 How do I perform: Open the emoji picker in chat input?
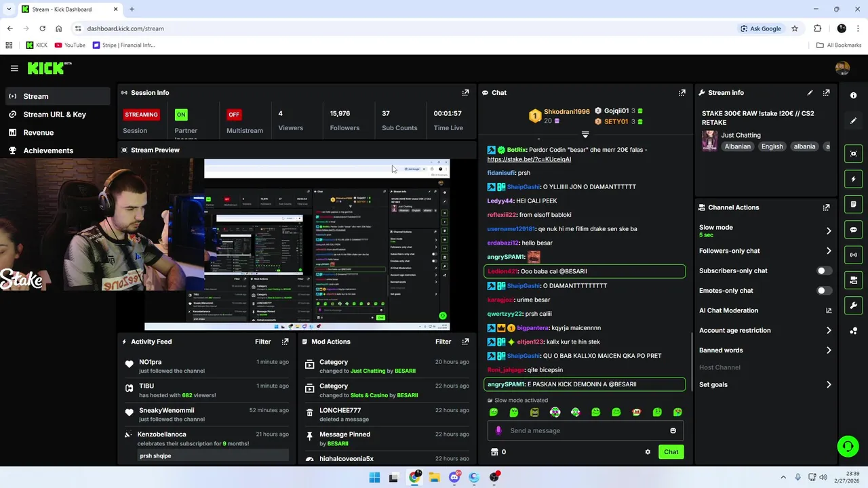[673, 430]
